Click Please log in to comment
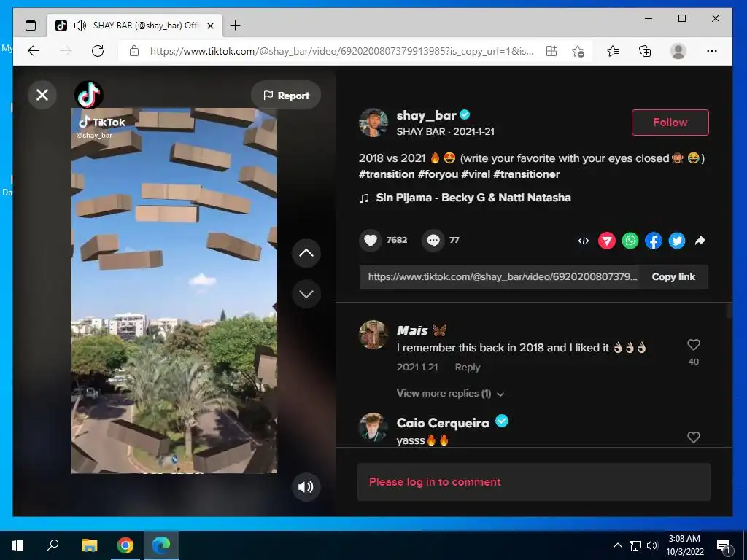This screenshot has width=747, height=560. pos(533,482)
